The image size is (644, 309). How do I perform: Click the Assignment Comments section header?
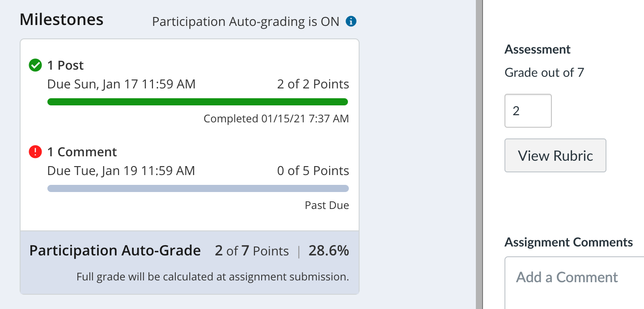[x=568, y=242]
